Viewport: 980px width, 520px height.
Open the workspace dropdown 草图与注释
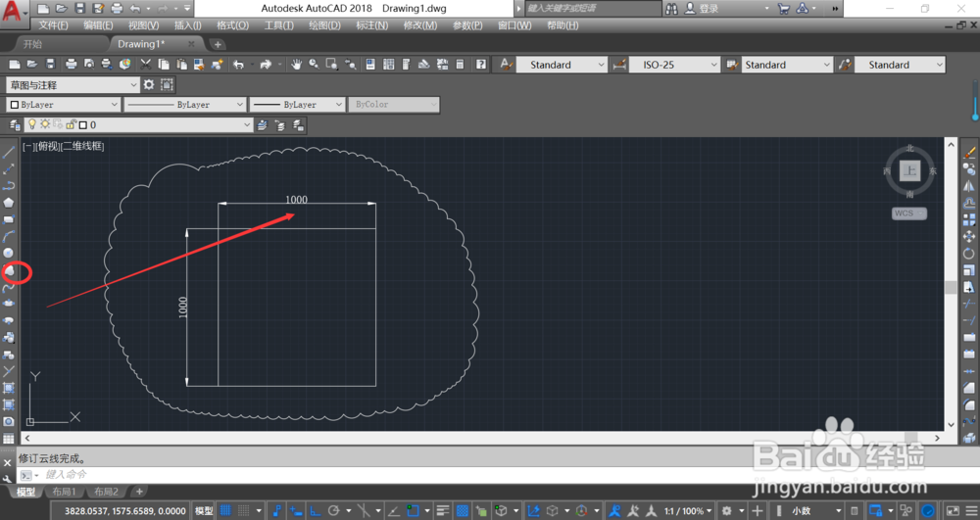point(73,85)
